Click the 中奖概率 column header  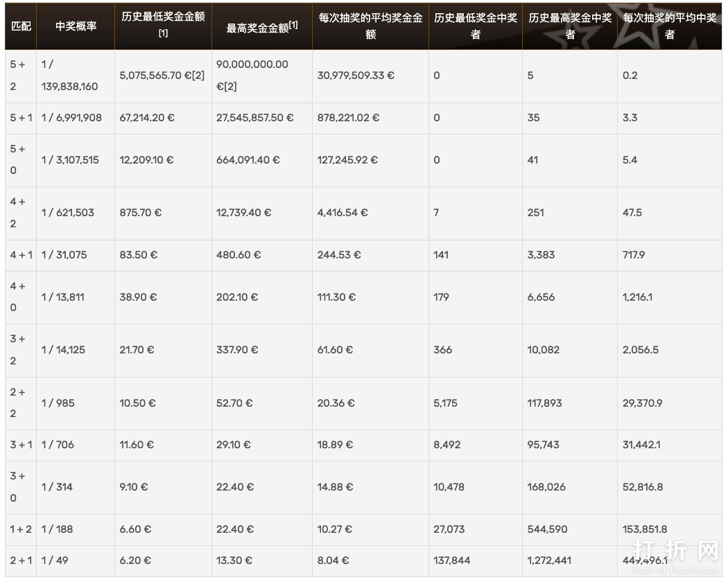76,26
